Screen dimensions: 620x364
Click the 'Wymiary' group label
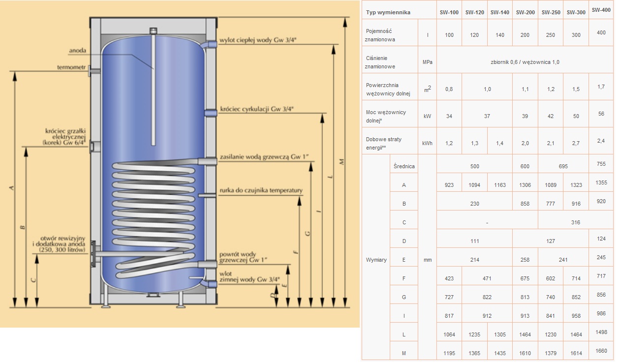(x=376, y=260)
